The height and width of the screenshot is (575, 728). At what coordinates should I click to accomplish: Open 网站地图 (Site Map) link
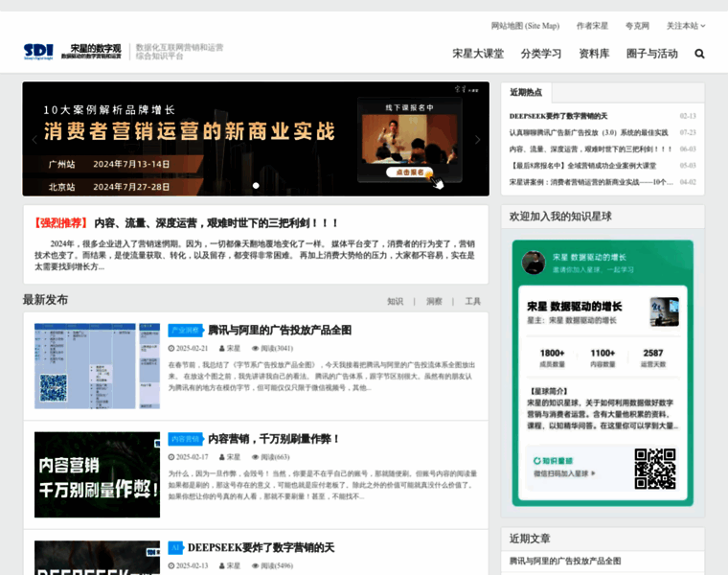pyautogui.click(x=525, y=26)
